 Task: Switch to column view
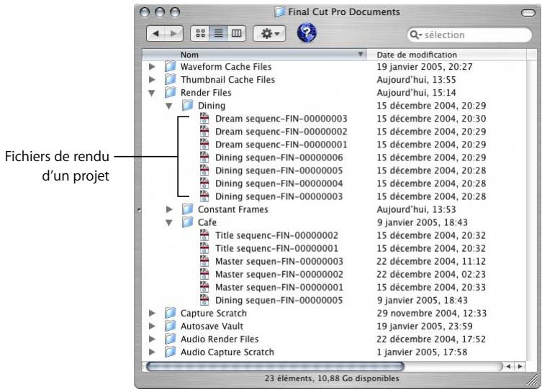pyautogui.click(x=236, y=34)
